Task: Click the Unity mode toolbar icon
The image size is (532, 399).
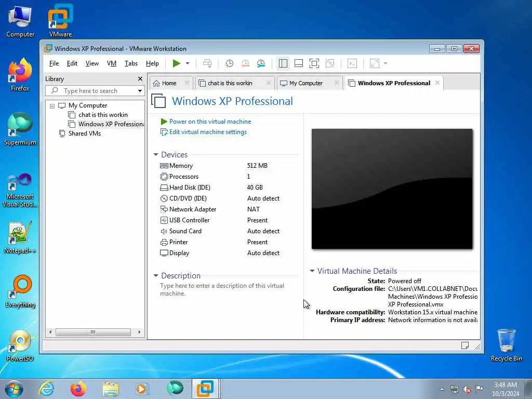Action: 330,63
